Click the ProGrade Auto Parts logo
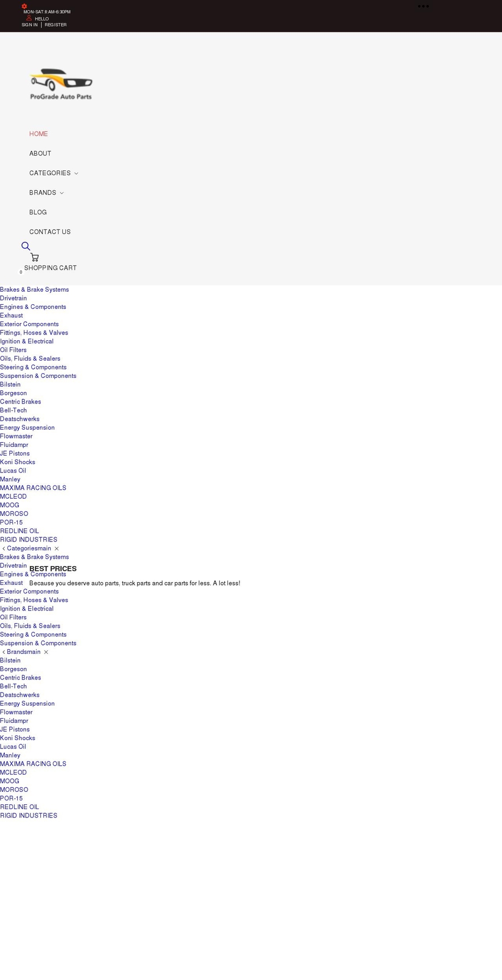Image resolution: width=502 pixels, height=980 pixels. 61,84
